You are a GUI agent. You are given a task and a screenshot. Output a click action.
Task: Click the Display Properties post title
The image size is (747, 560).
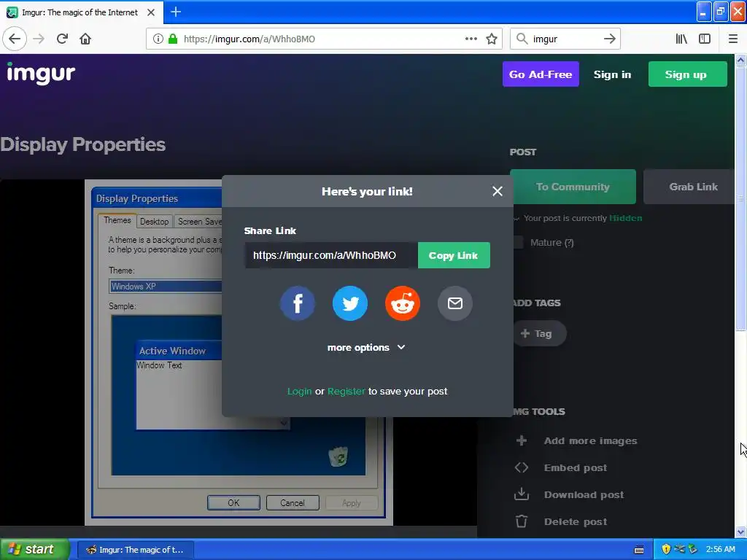[83, 145]
